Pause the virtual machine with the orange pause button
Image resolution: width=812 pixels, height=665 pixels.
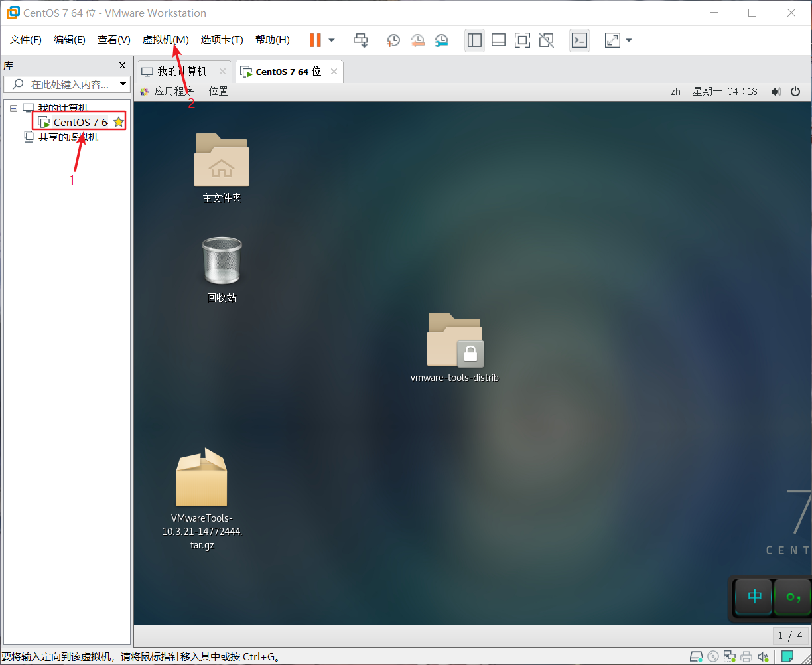pyautogui.click(x=315, y=40)
